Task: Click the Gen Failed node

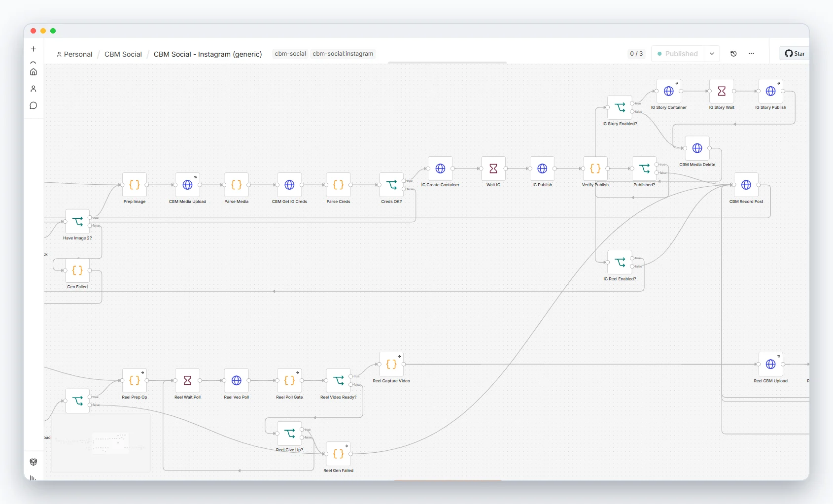Action: click(77, 270)
